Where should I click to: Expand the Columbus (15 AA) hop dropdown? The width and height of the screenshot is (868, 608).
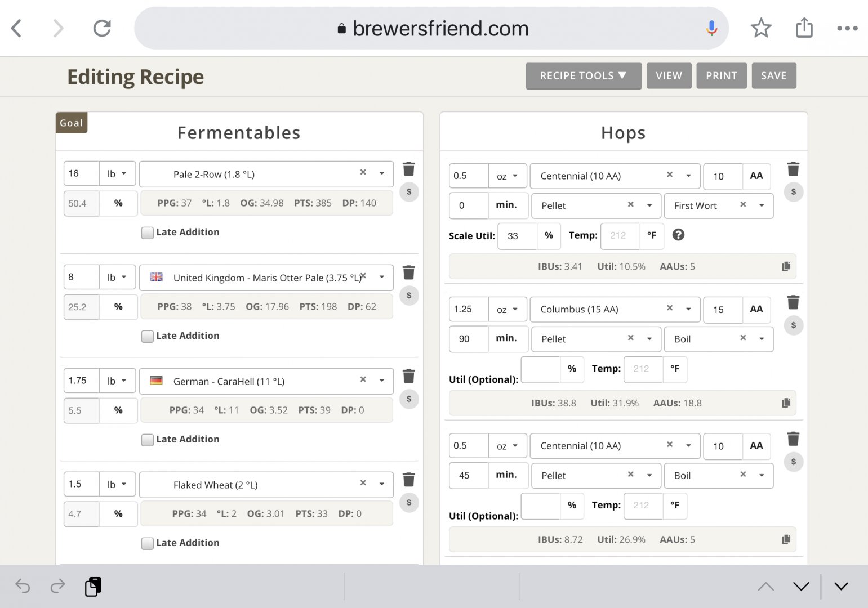(x=688, y=309)
